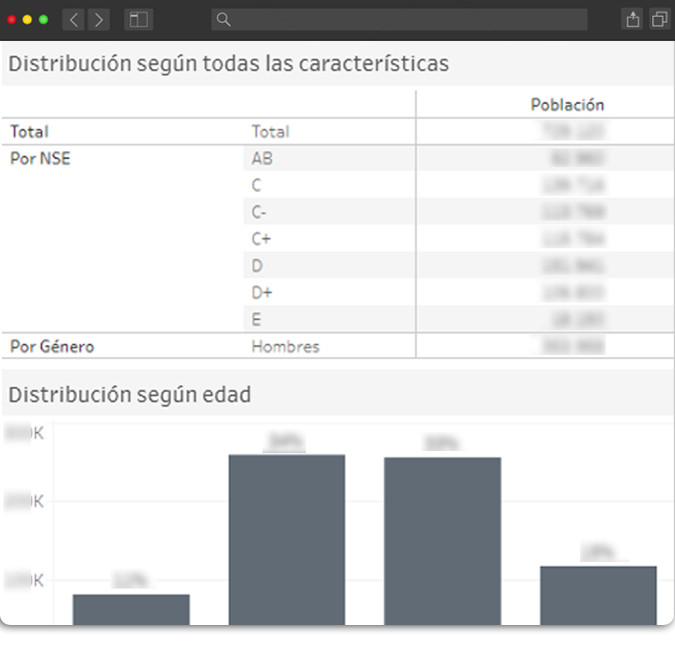Click the magnifier icon in address bar
Viewport: 675px width, 650px height.
pos(224,19)
